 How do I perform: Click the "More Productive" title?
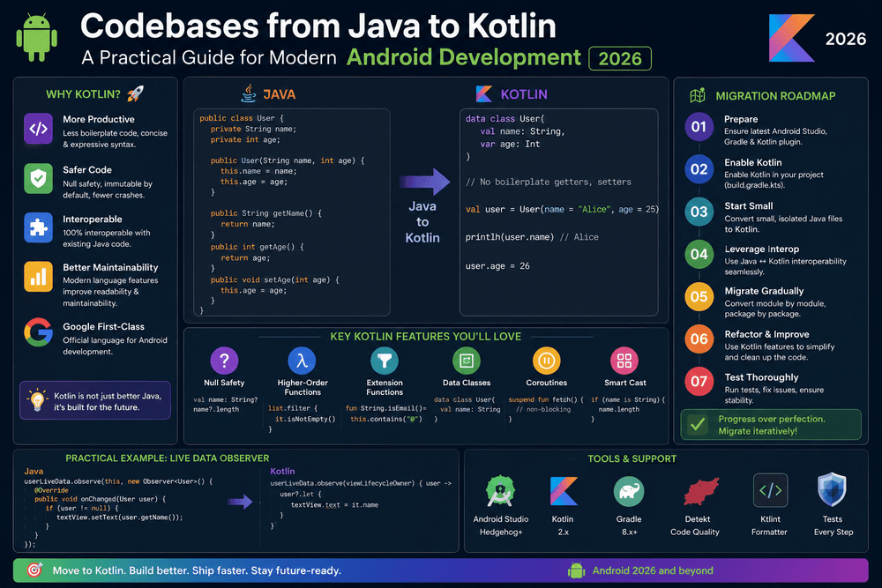click(99, 119)
